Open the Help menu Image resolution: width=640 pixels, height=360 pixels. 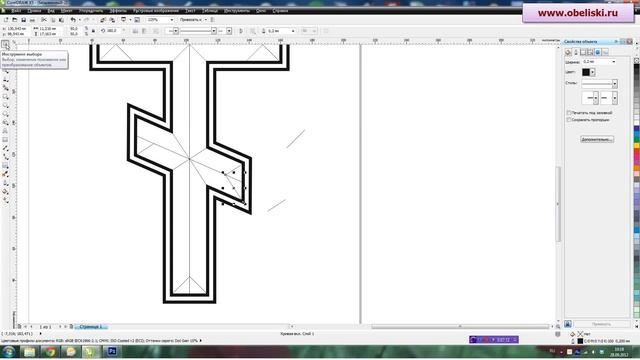tap(280, 11)
